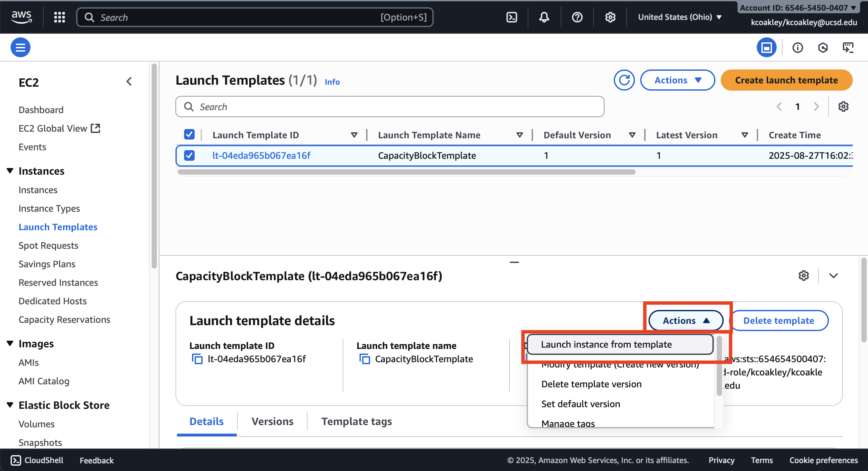This screenshot has height=471, width=868.
Task: Open the United States (Ohio) region selector
Action: [x=679, y=17]
